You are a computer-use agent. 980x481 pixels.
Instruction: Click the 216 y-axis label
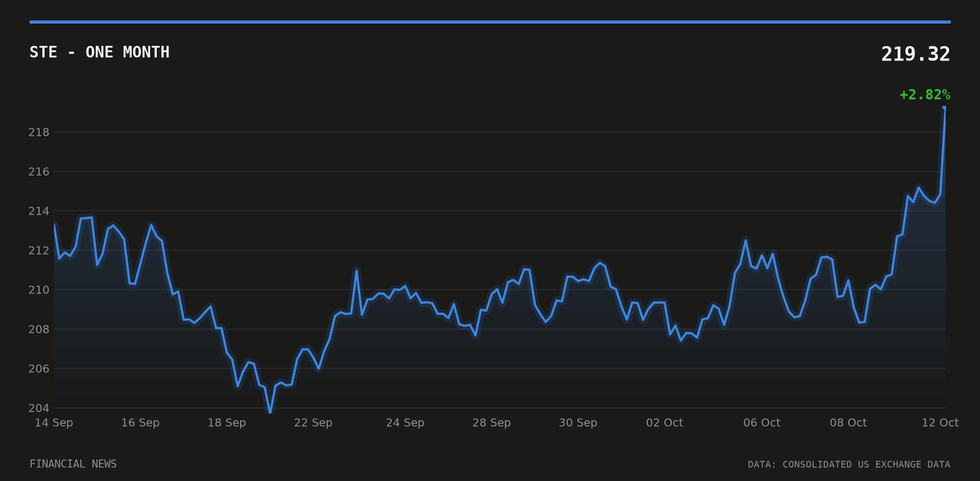point(39,172)
